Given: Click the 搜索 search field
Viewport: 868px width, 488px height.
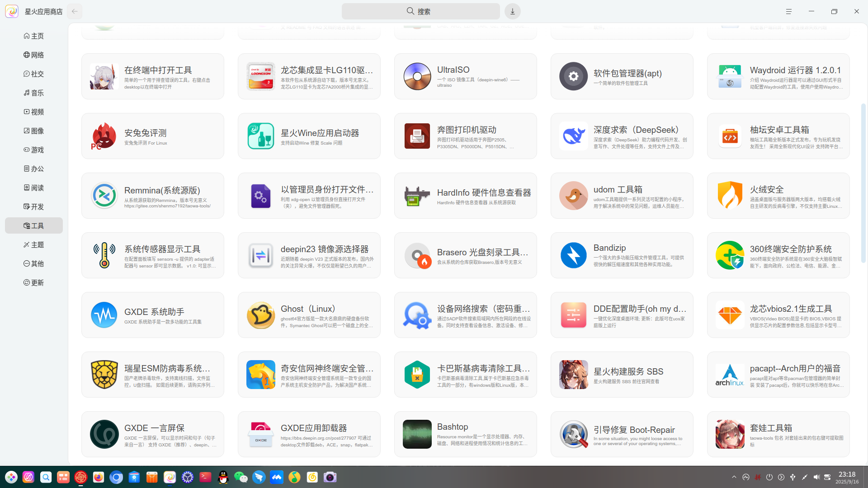Looking at the screenshot, I should 420,11.
